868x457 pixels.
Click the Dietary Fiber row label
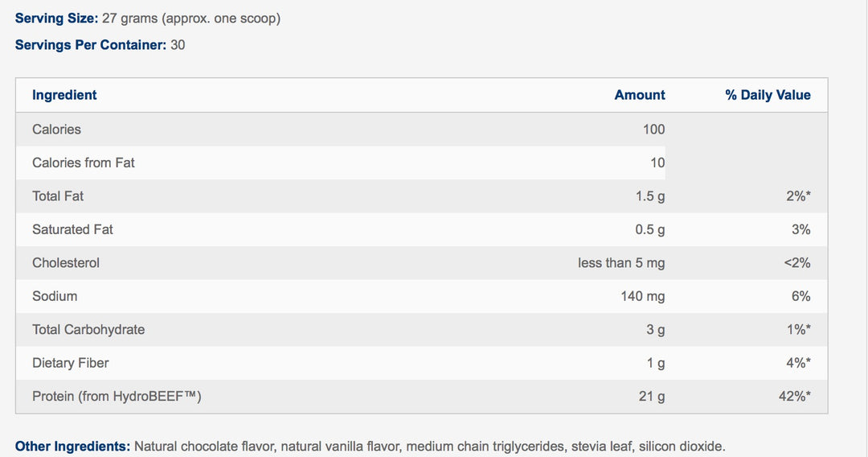[x=70, y=363]
